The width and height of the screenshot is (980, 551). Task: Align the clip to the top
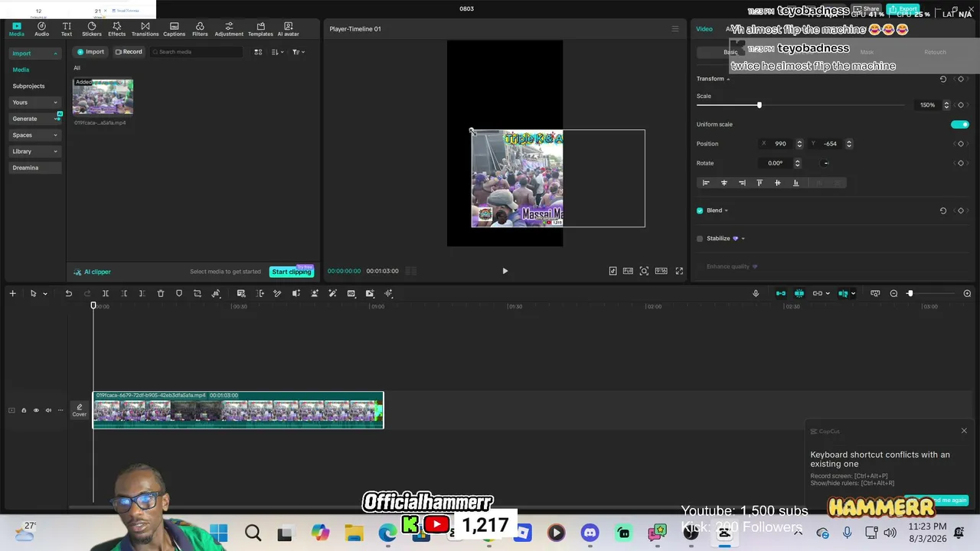click(759, 183)
